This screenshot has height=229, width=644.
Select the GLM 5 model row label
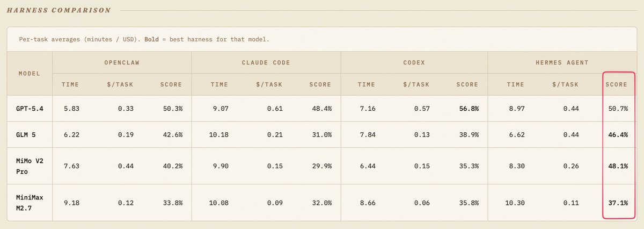click(x=27, y=134)
